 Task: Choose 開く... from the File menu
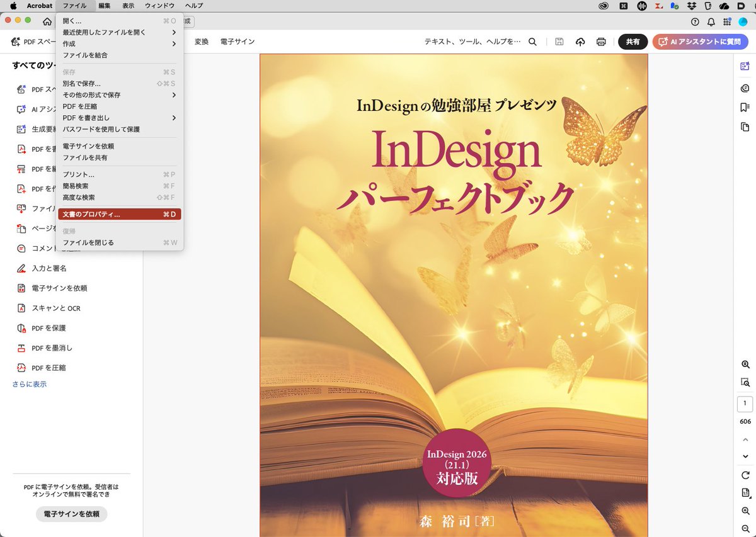point(120,21)
